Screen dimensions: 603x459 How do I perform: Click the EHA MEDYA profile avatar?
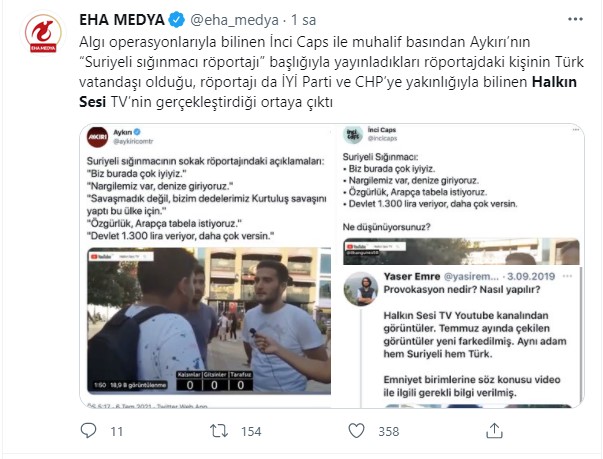[43, 33]
